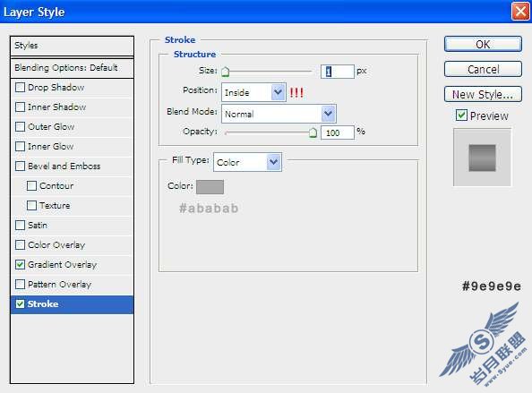This screenshot has width=532, height=393.
Task: Click the New Style... button
Action: pyautogui.click(x=483, y=94)
